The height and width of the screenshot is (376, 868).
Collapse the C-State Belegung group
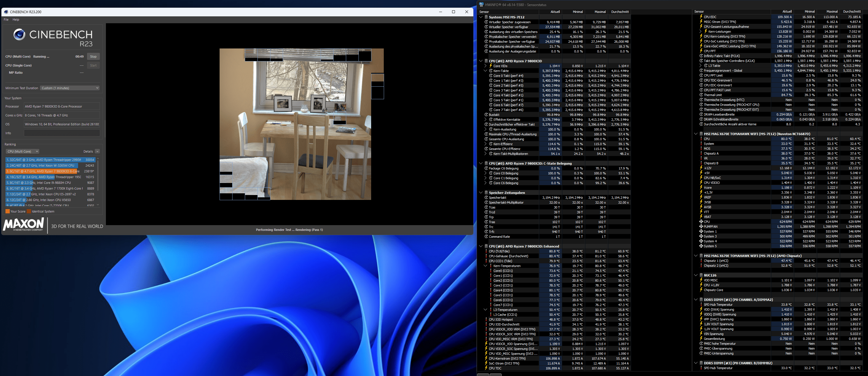(481, 163)
